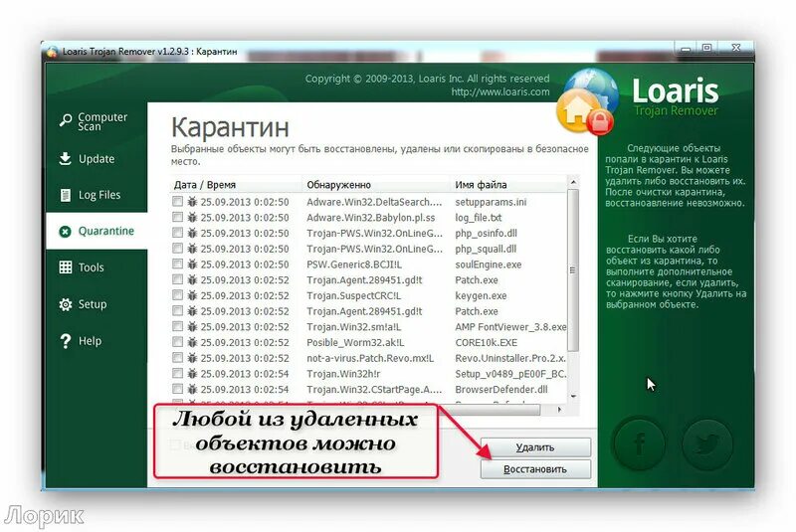Click bug icon of soulEngine.exe row
The height and width of the screenshot is (532, 796).
click(x=192, y=265)
